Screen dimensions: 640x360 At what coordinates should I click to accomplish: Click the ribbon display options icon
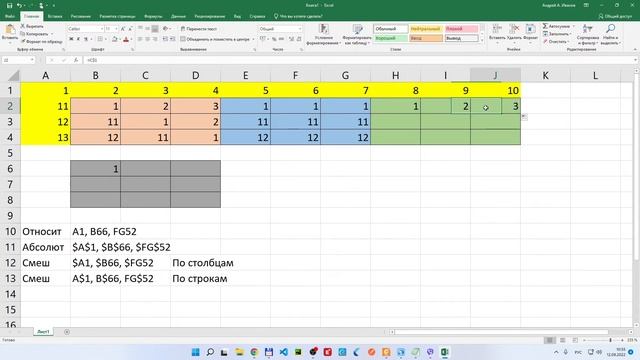tap(586, 5)
